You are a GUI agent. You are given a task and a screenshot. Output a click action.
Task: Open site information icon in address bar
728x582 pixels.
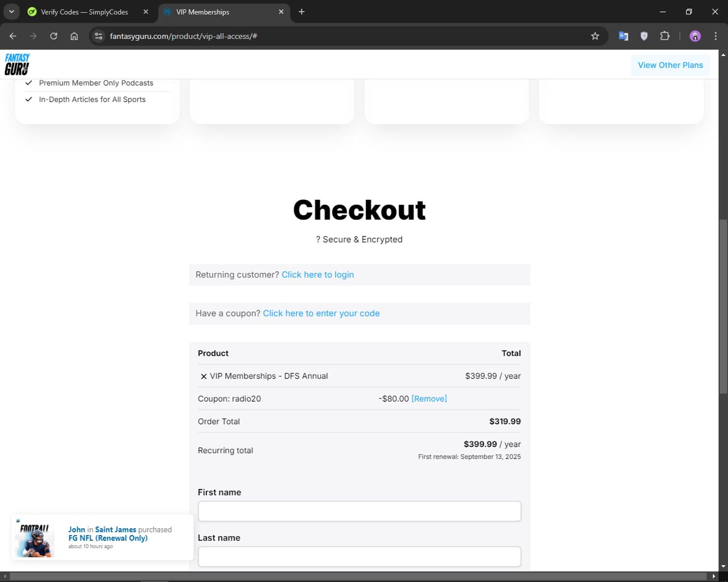99,36
